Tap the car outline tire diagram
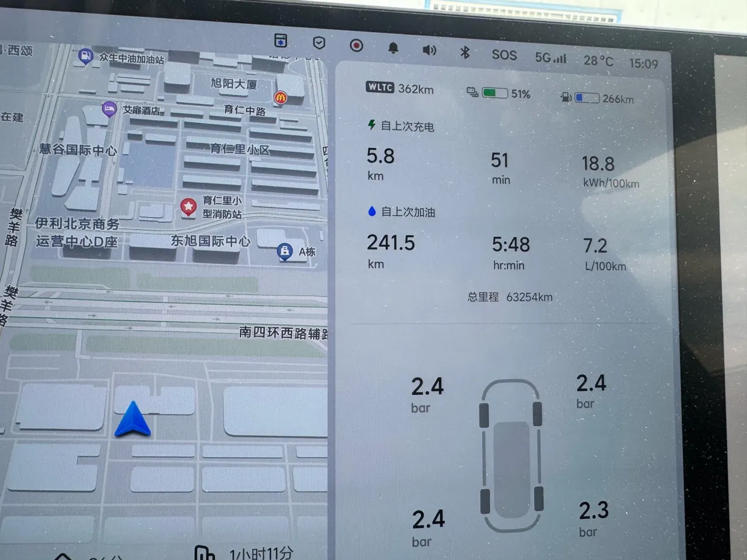 [x=511, y=456]
